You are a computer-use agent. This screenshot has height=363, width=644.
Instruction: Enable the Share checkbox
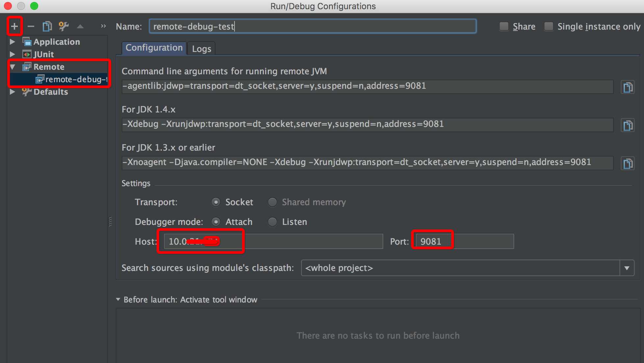(504, 26)
